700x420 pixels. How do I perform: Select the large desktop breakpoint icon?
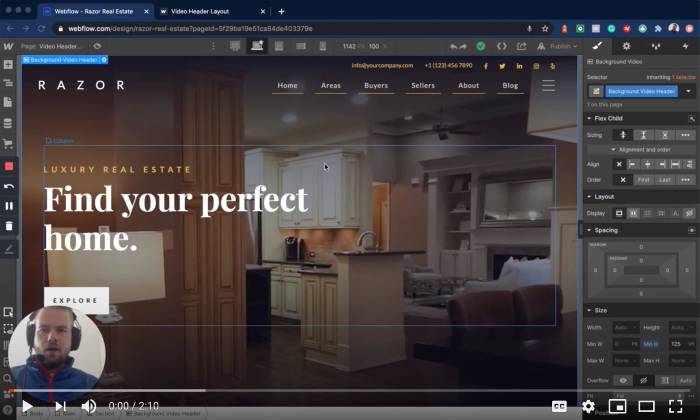[235, 46]
